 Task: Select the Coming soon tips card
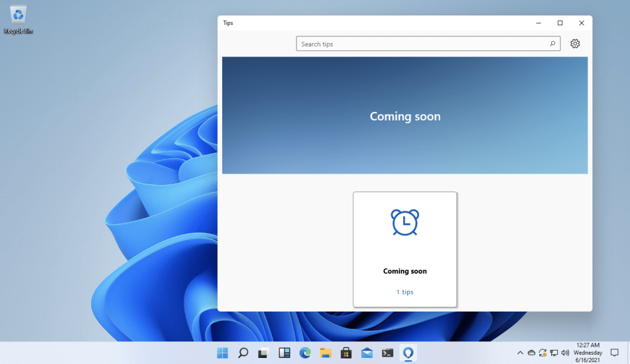pyautogui.click(x=405, y=249)
